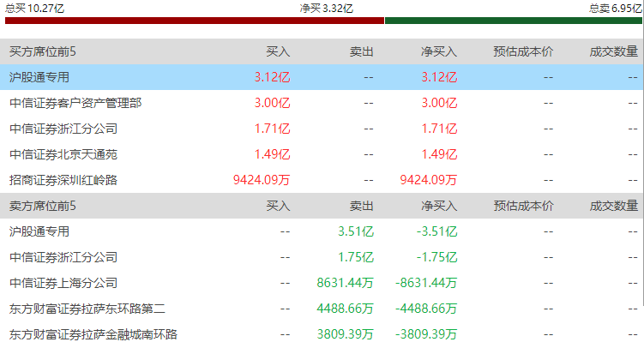Sort by 净买入 in the 买方席位前5 header
The height and width of the screenshot is (342, 644).
click(x=439, y=51)
